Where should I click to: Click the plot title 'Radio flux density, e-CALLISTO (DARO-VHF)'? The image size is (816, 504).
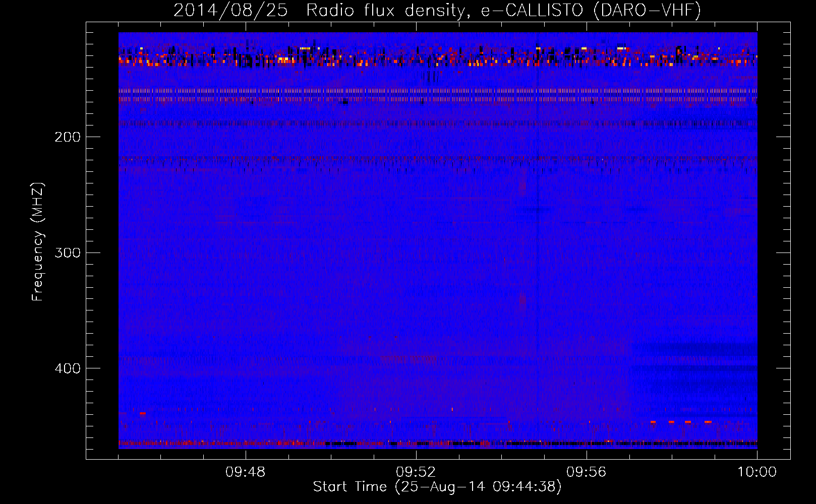click(503, 10)
